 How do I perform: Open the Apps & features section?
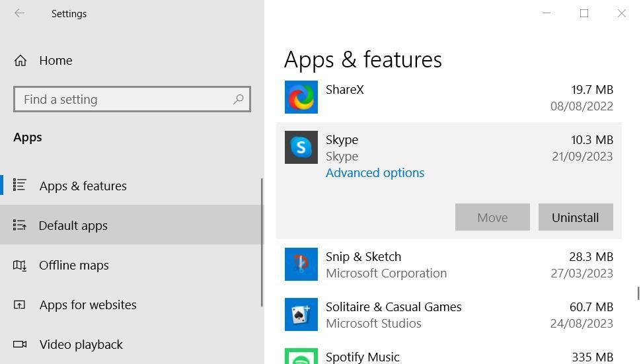[x=131, y=186]
